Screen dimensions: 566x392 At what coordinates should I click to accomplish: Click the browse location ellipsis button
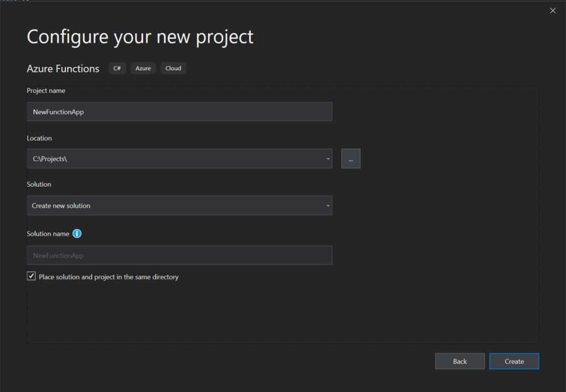351,158
